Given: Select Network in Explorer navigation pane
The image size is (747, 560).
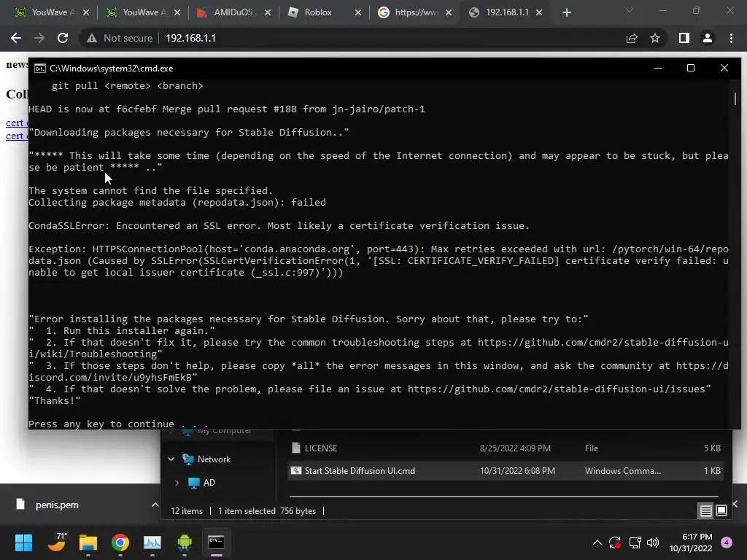Looking at the screenshot, I should (x=214, y=459).
